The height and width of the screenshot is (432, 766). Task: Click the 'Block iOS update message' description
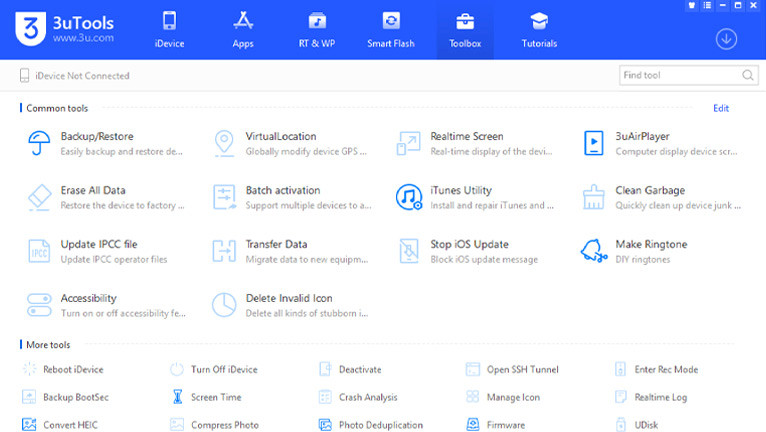tap(484, 259)
